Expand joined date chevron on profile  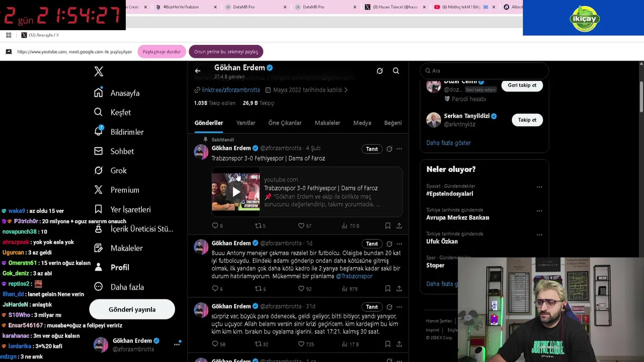pyautogui.click(x=346, y=90)
